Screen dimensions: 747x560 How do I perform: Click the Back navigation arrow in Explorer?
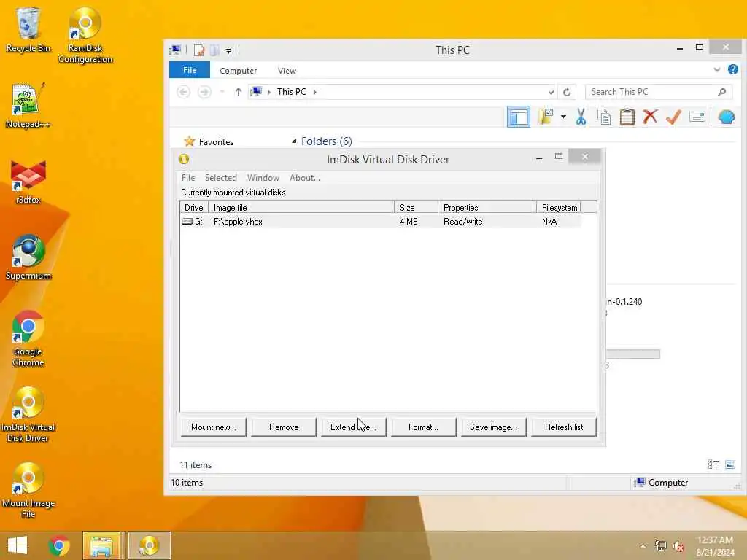[183, 91]
